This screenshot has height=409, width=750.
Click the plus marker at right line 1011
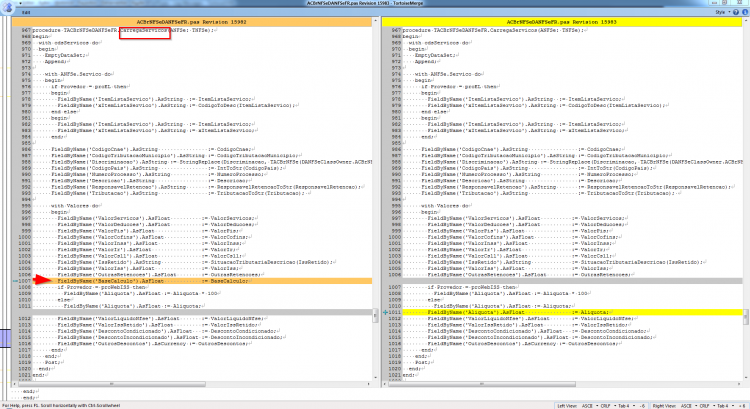386,312
